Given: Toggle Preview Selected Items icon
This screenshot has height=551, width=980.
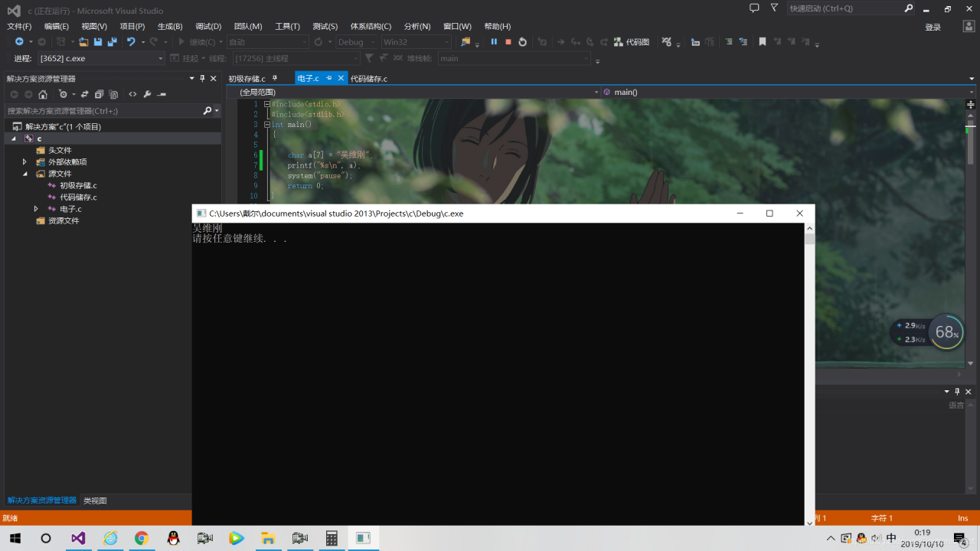Looking at the screenshot, I should [162, 94].
